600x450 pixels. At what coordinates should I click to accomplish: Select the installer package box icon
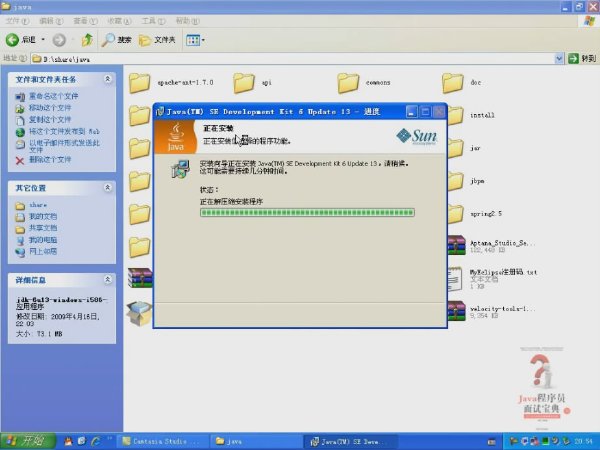139,313
